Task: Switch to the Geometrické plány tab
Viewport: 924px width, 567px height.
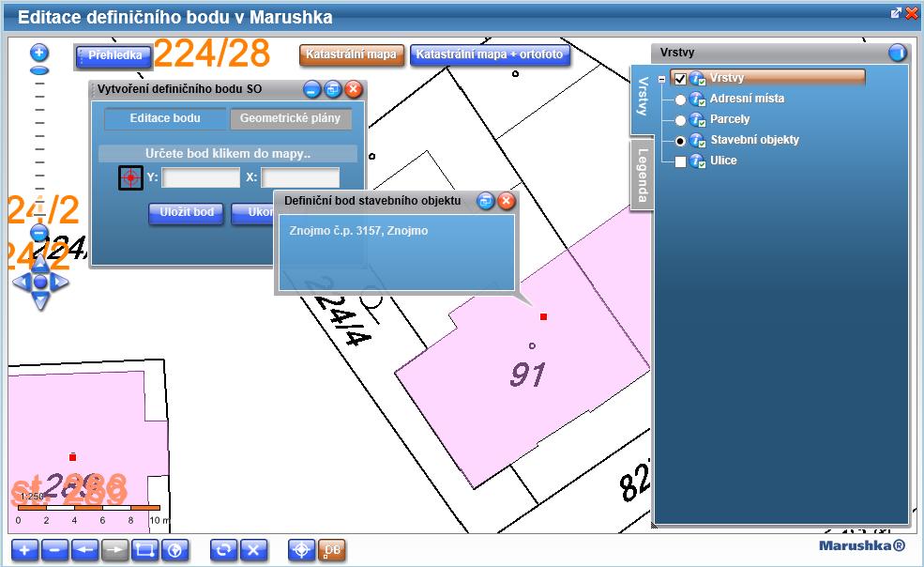Action: [x=290, y=118]
